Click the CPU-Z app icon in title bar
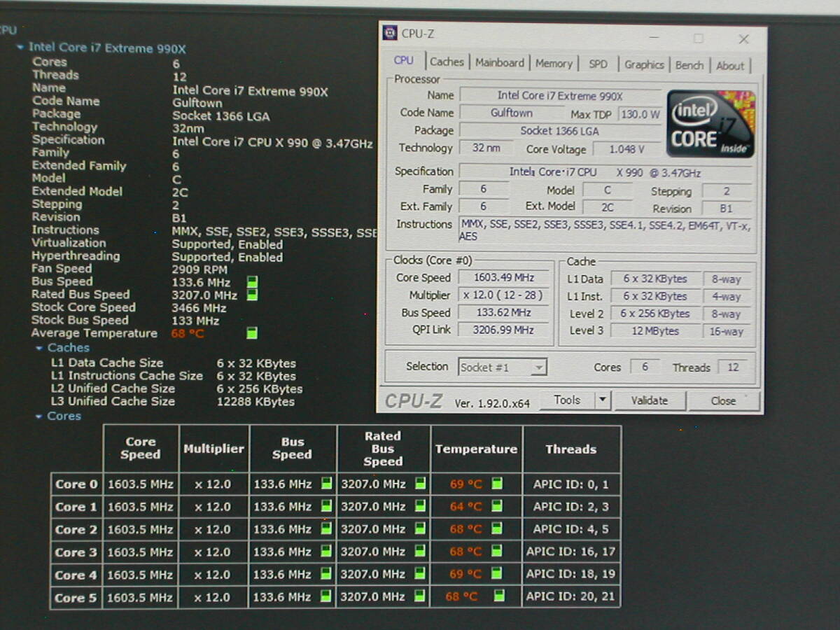Image resolution: width=840 pixels, height=630 pixels. (x=390, y=33)
